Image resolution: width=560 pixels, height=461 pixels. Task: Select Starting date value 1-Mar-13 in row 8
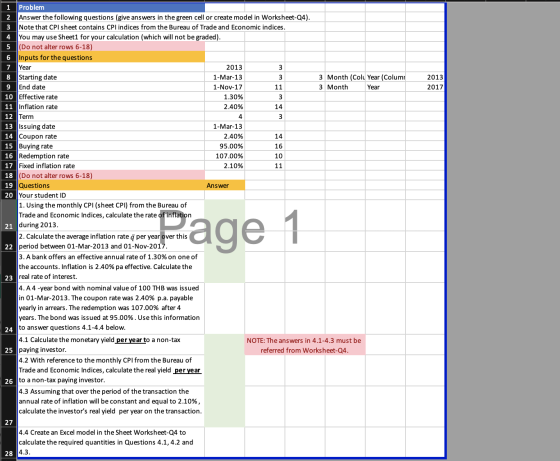(x=225, y=77)
